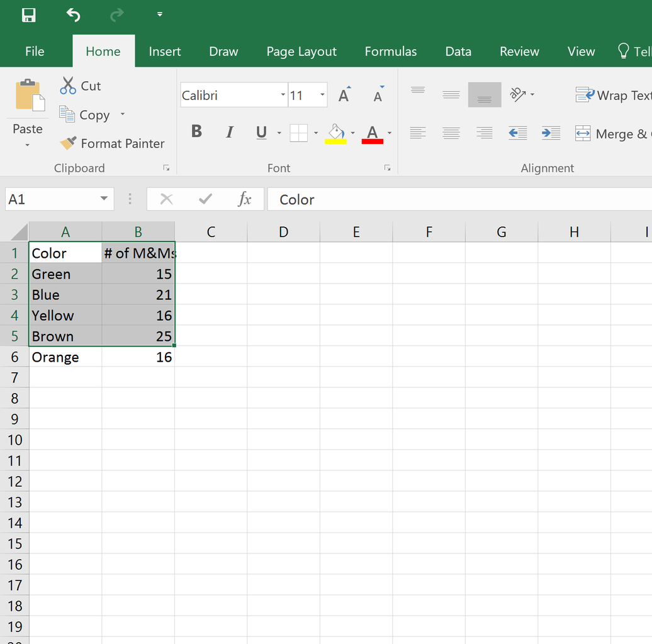The height and width of the screenshot is (644, 652).
Task: Align text left
Action: (418, 133)
